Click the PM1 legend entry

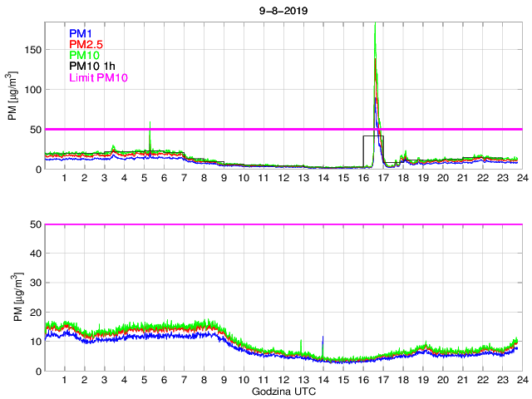pyautogui.click(x=81, y=34)
